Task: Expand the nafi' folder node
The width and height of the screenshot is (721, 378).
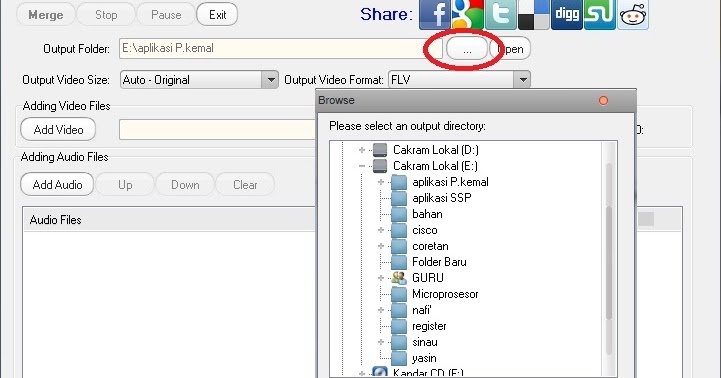Action: tap(381, 310)
